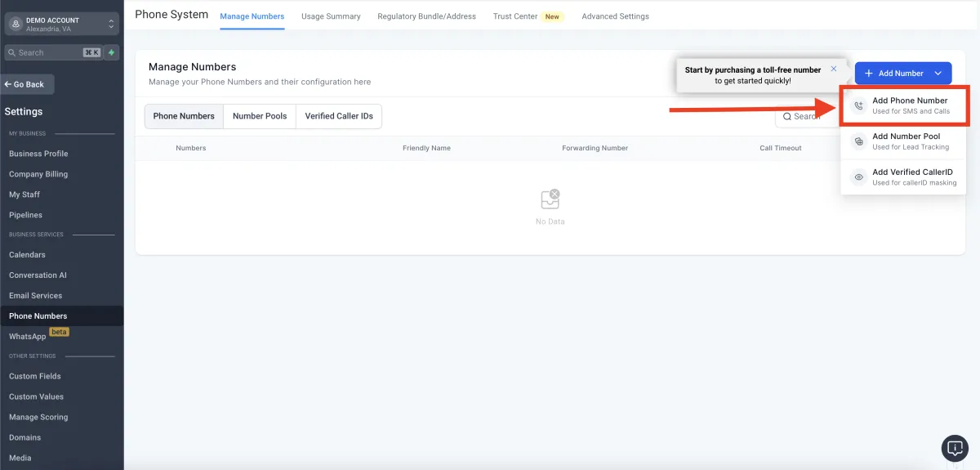Image resolution: width=980 pixels, height=470 pixels.
Task: Focus the numbers table search box
Action: tap(807, 116)
